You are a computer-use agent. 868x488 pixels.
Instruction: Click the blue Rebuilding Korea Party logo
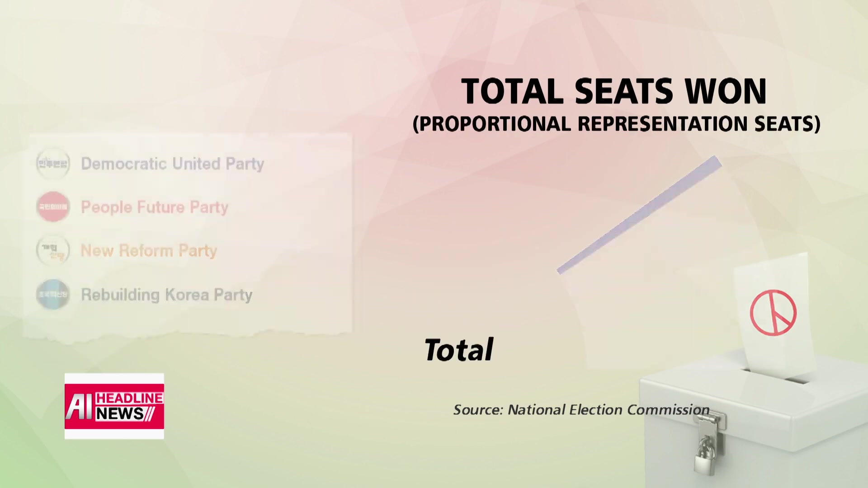(x=53, y=295)
